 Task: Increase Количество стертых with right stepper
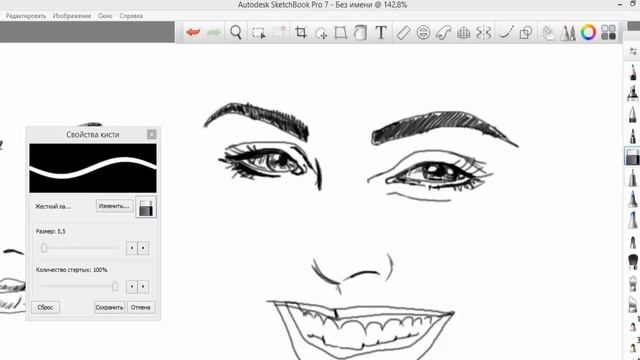pos(143,287)
